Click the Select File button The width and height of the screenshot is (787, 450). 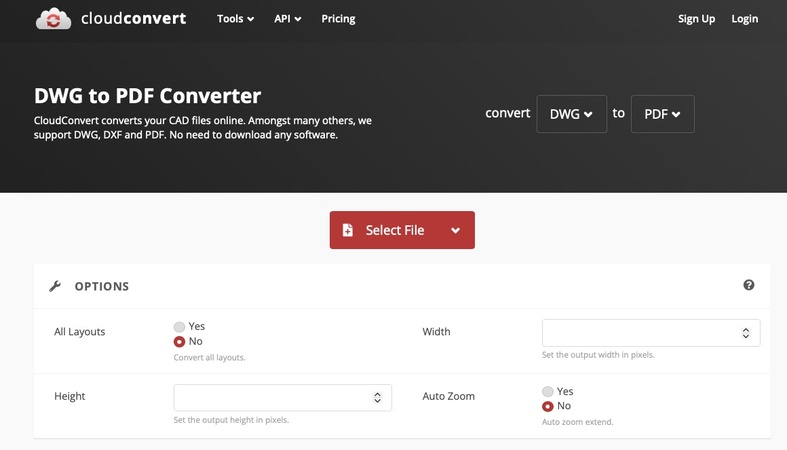point(402,230)
